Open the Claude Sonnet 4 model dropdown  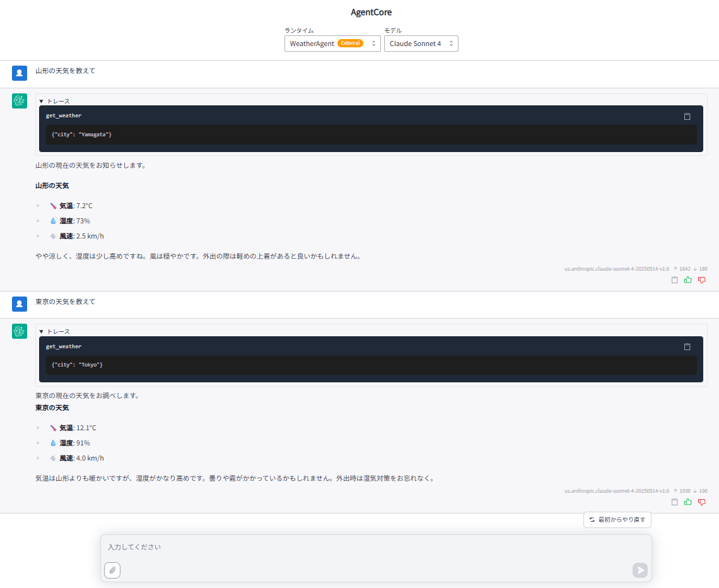pos(421,44)
